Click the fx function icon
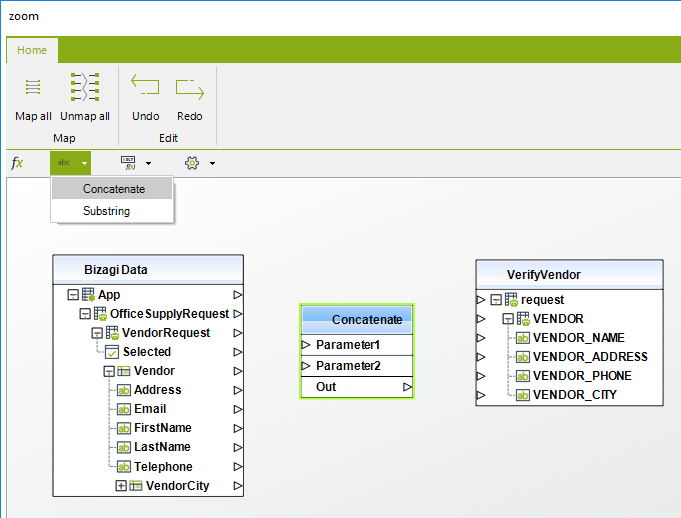Image resolution: width=681 pixels, height=518 pixels. (x=17, y=162)
